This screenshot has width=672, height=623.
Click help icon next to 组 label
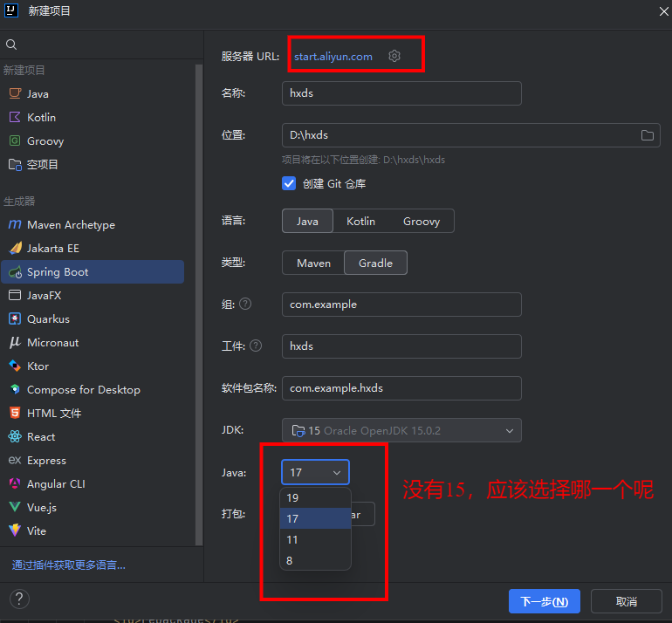pyautogui.click(x=245, y=305)
